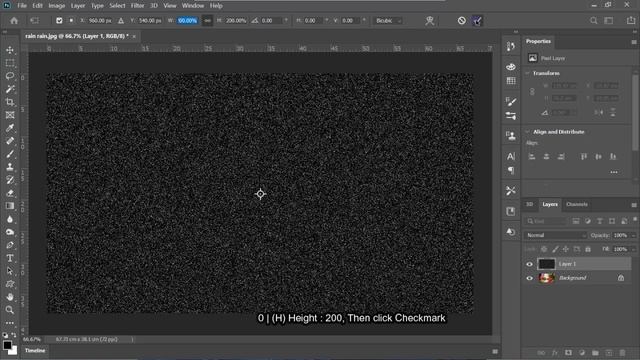Select the Lasso tool
The height and width of the screenshot is (360, 640).
[10, 76]
